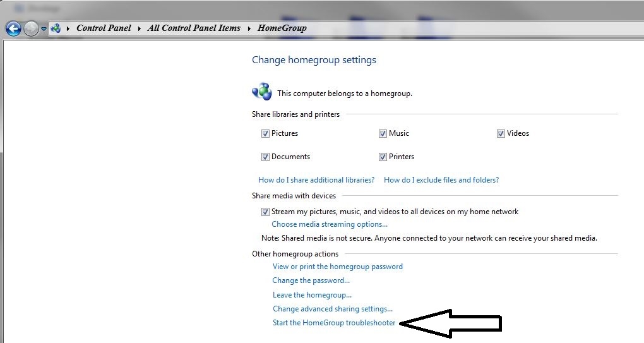Click the Change homegroup settings heading
This screenshot has width=644, height=343.
pyautogui.click(x=314, y=60)
